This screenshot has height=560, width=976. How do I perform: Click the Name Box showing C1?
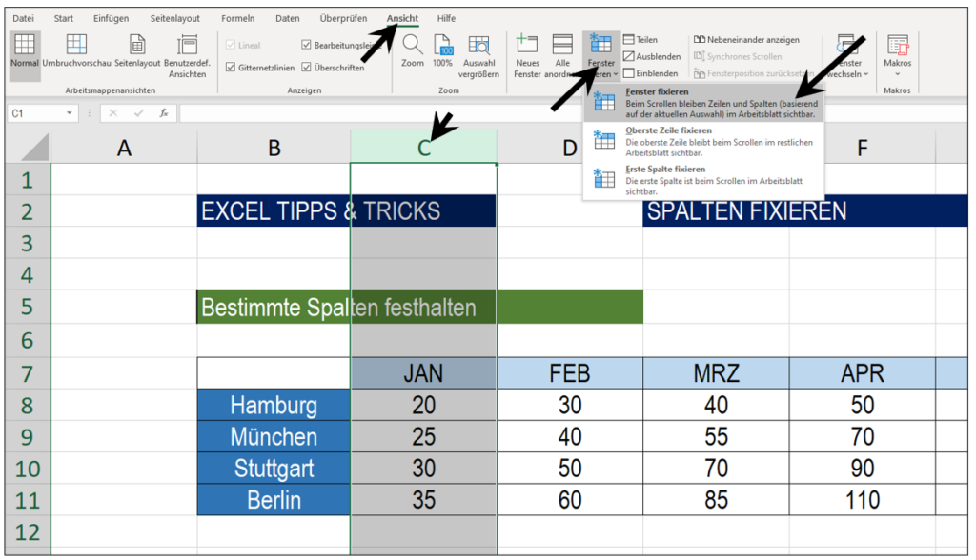pos(36,113)
